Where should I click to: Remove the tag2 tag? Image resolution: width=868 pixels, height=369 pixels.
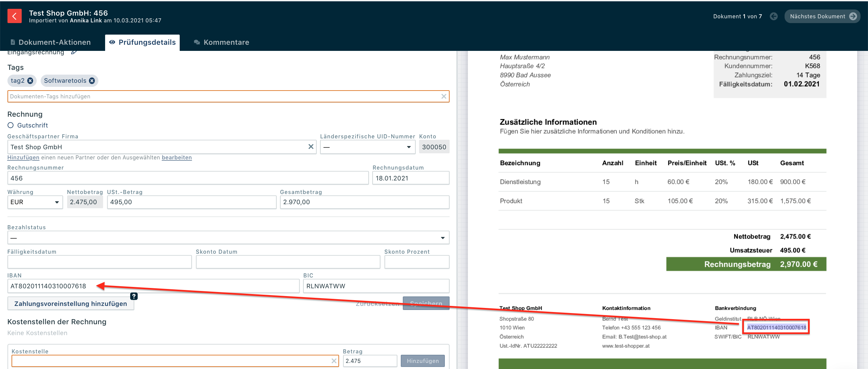[30, 81]
